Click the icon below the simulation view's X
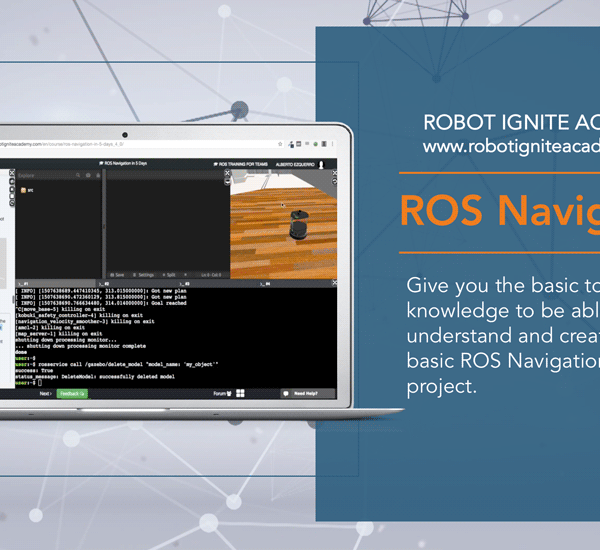 [335, 181]
